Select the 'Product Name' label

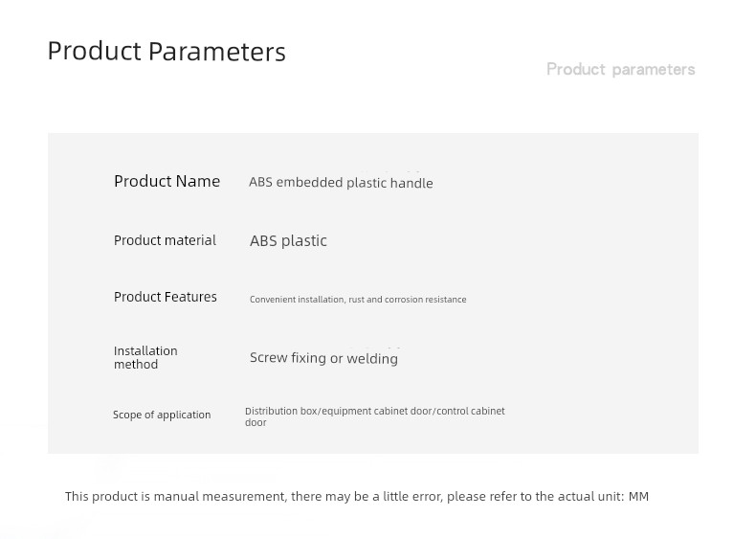tap(167, 181)
